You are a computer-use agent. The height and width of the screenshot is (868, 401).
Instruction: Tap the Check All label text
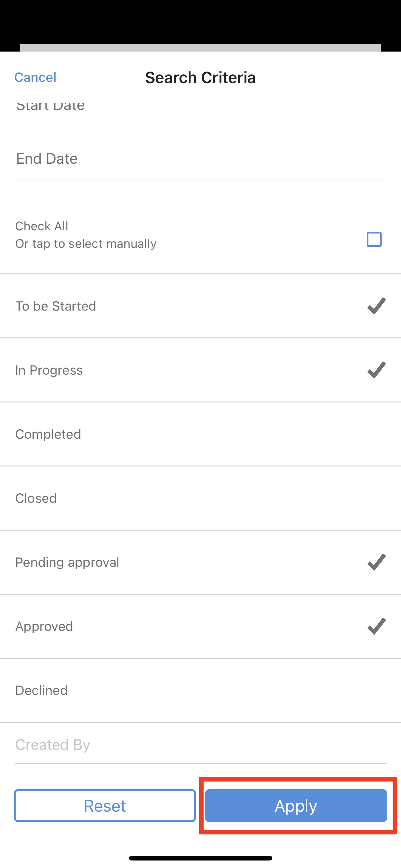click(42, 226)
